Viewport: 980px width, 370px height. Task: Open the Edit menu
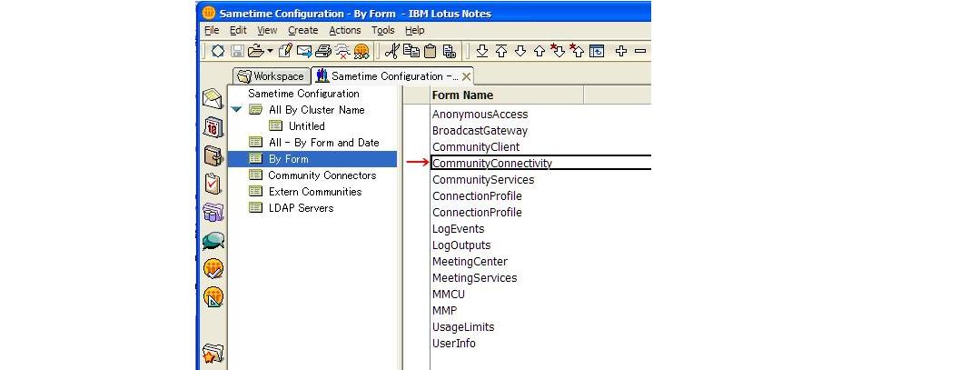pos(238,30)
